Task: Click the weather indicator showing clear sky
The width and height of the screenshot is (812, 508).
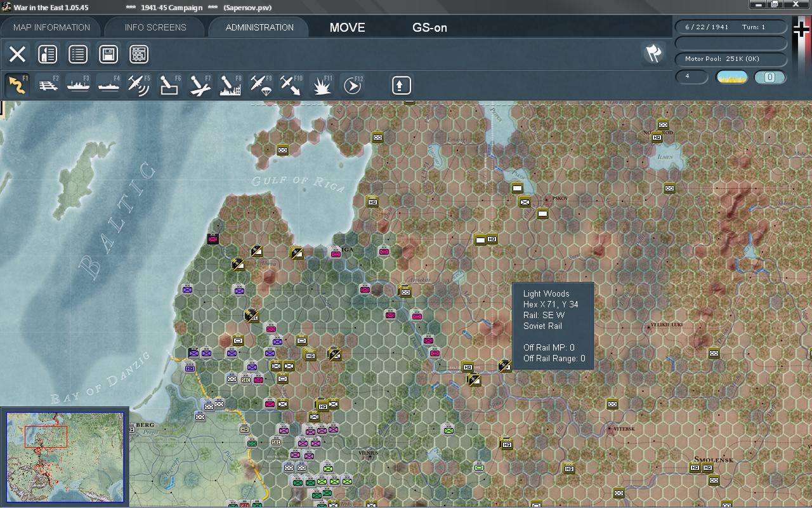Action: pos(732,77)
